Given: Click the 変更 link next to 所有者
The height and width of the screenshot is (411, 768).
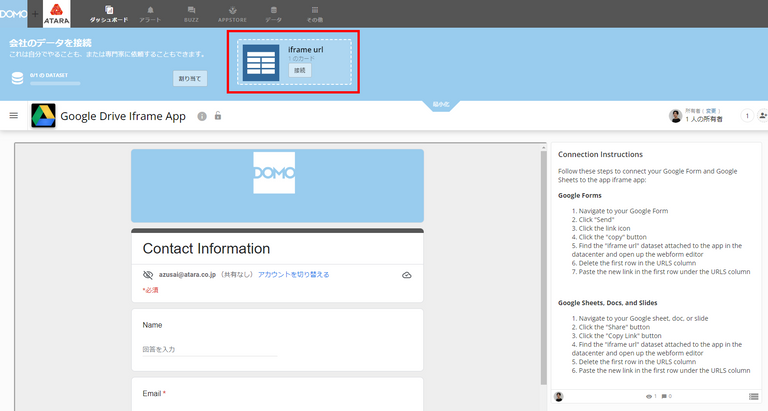Looking at the screenshot, I should click(711, 111).
